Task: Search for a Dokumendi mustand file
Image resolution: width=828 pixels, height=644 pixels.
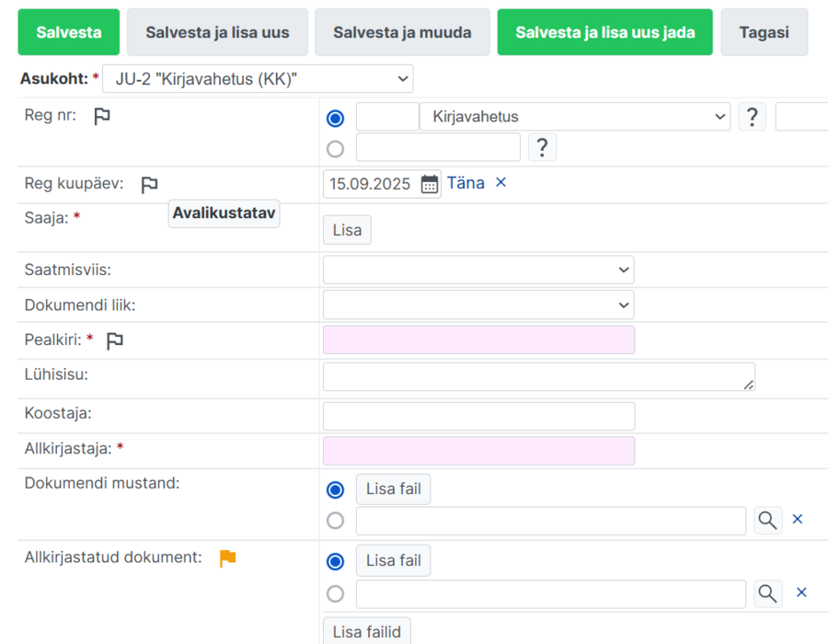Action: point(768,521)
